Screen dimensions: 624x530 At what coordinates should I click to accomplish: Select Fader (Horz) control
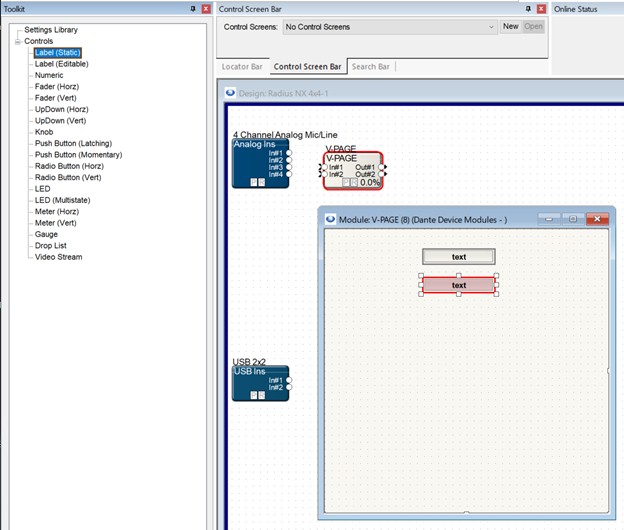tap(57, 86)
